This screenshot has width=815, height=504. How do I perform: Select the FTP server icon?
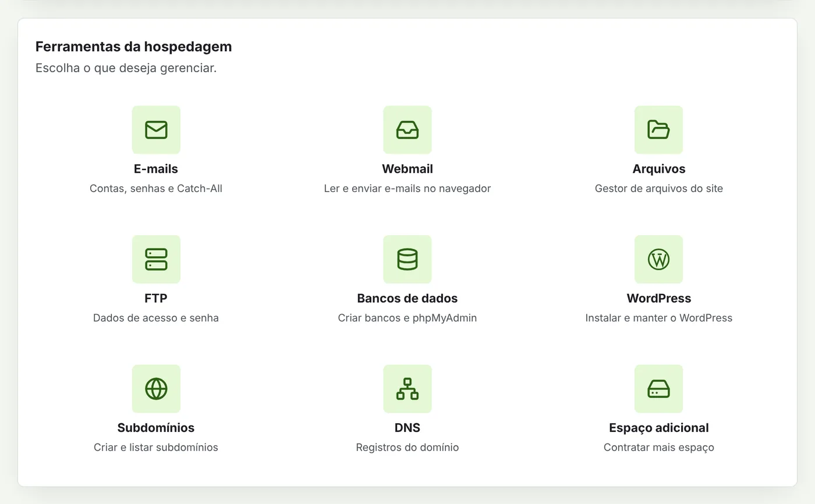pos(156,259)
